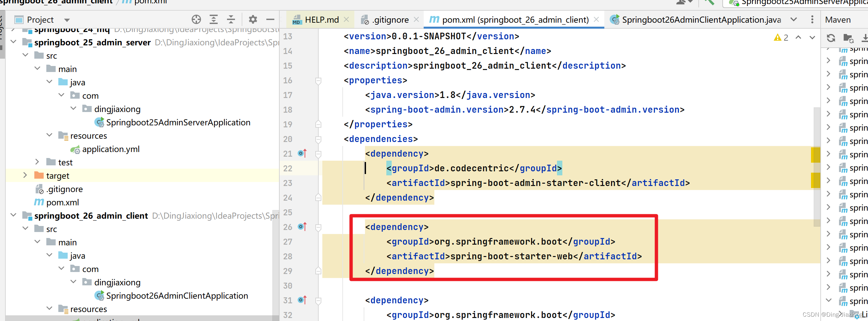
Task: Fold the dependency block at line 26
Action: point(318,228)
